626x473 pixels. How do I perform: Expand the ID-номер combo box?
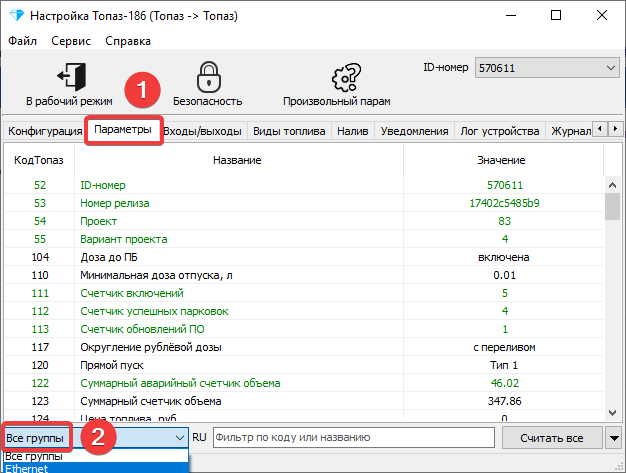click(610, 68)
